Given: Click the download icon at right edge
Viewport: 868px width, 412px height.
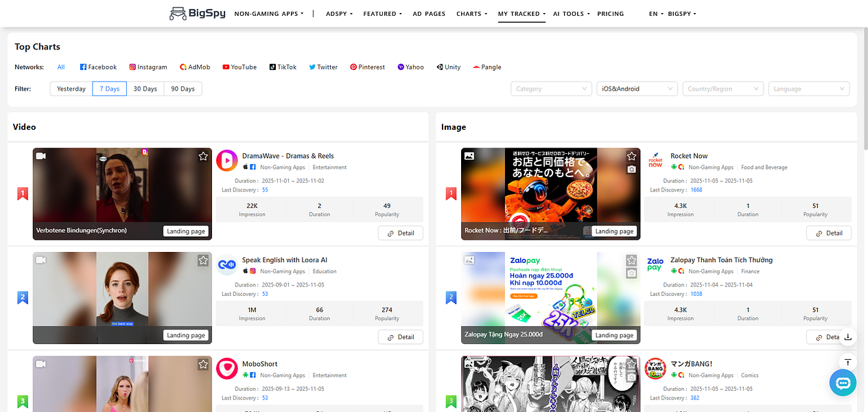Looking at the screenshot, I should pyautogui.click(x=848, y=336).
